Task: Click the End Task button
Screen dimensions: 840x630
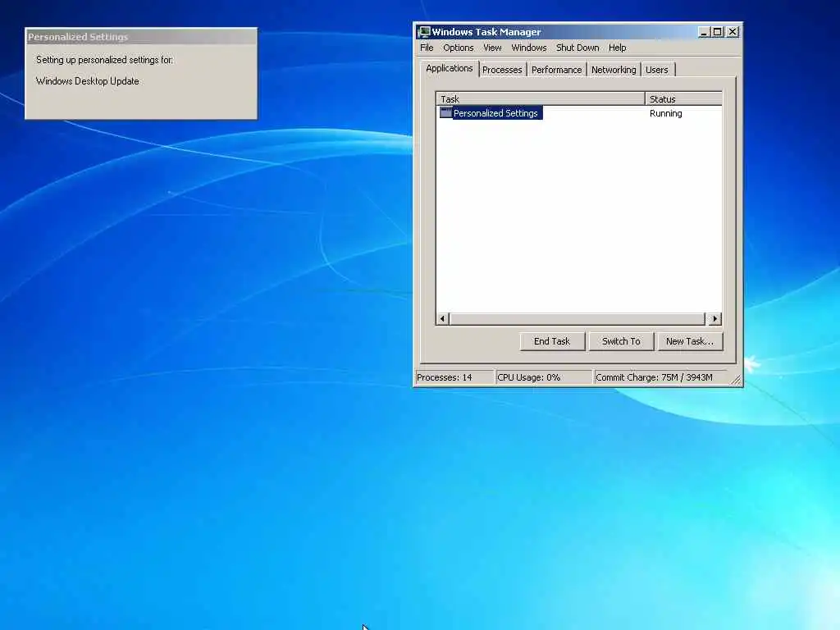Action: click(552, 341)
